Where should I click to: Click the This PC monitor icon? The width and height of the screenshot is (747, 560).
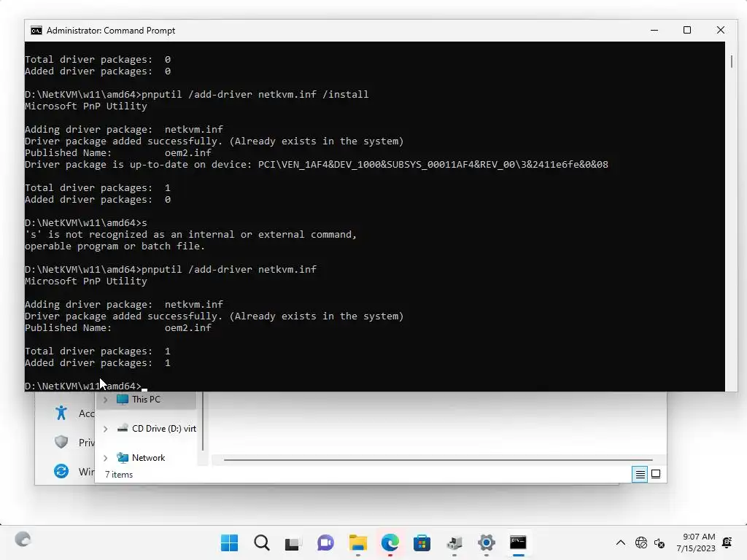(x=123, y=399)
